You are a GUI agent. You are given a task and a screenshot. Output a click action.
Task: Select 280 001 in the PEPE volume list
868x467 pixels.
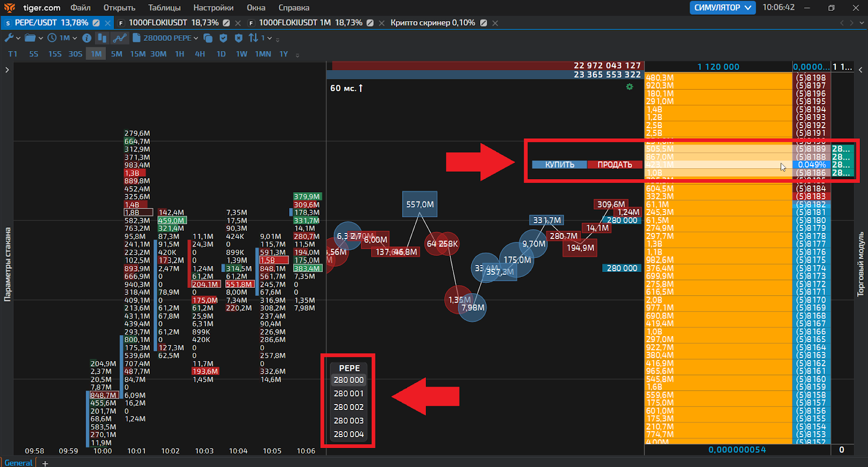(x=349, y=394)
